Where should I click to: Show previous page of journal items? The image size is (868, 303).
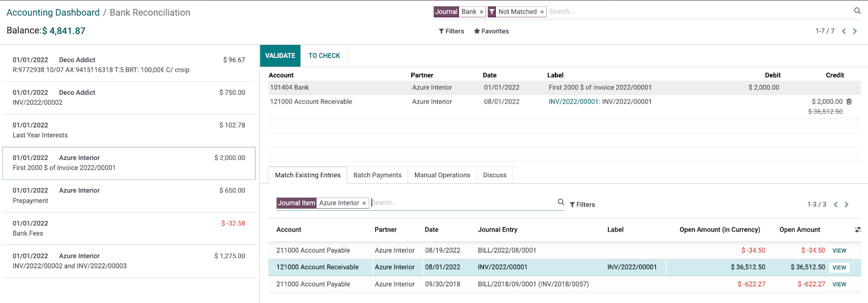point(835,204)
